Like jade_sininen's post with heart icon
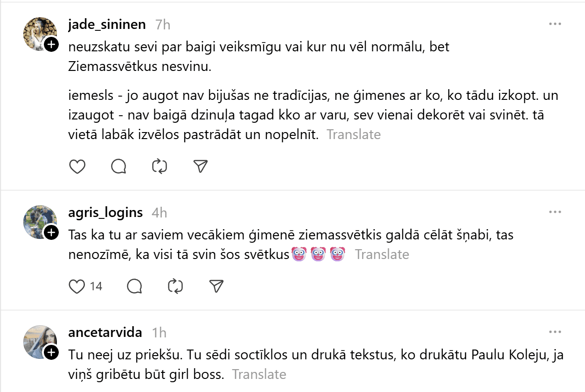This screenshot has height=392, width=585. pos(77,167)
